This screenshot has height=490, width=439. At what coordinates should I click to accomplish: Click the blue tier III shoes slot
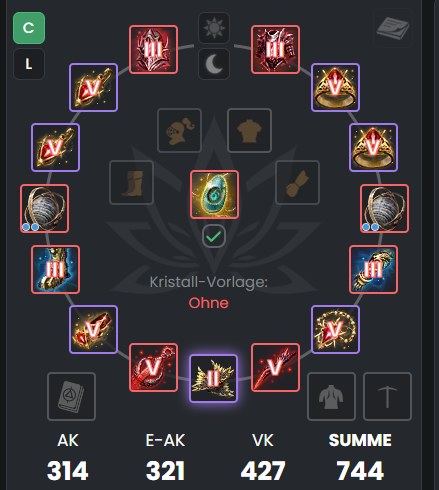coord(55,269)
